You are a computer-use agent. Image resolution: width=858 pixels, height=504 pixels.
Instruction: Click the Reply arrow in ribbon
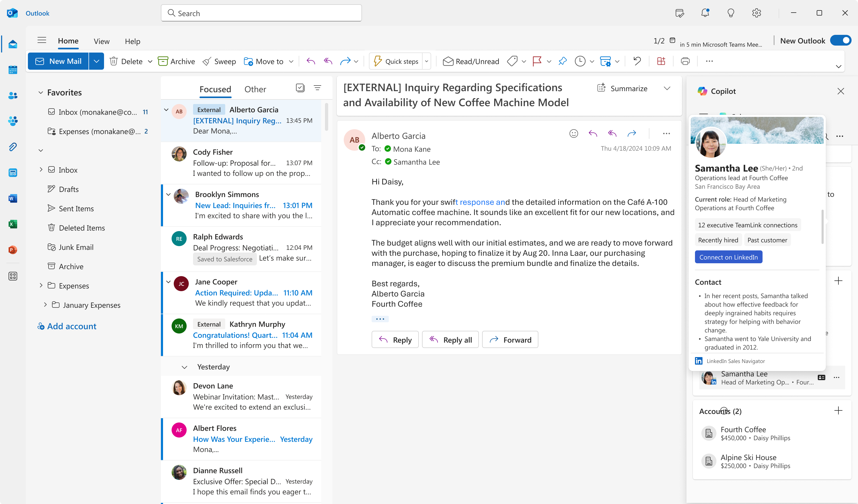(310, 61)
